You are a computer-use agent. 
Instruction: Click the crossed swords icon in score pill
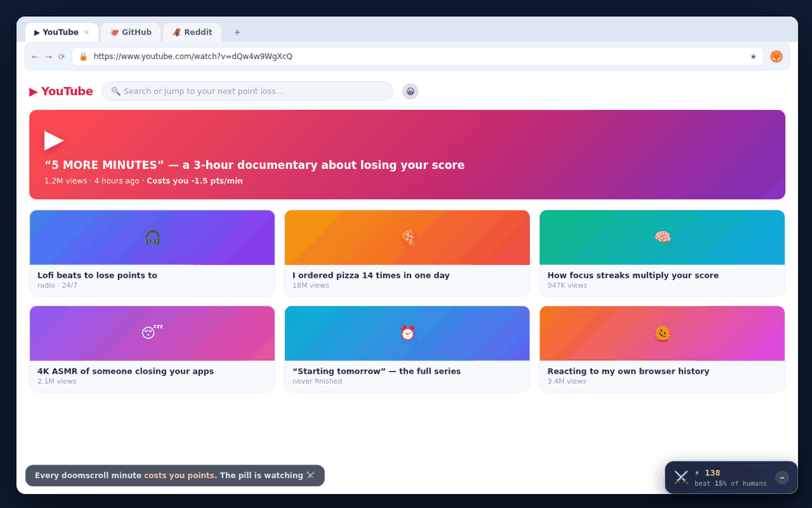tap(681, 478)
